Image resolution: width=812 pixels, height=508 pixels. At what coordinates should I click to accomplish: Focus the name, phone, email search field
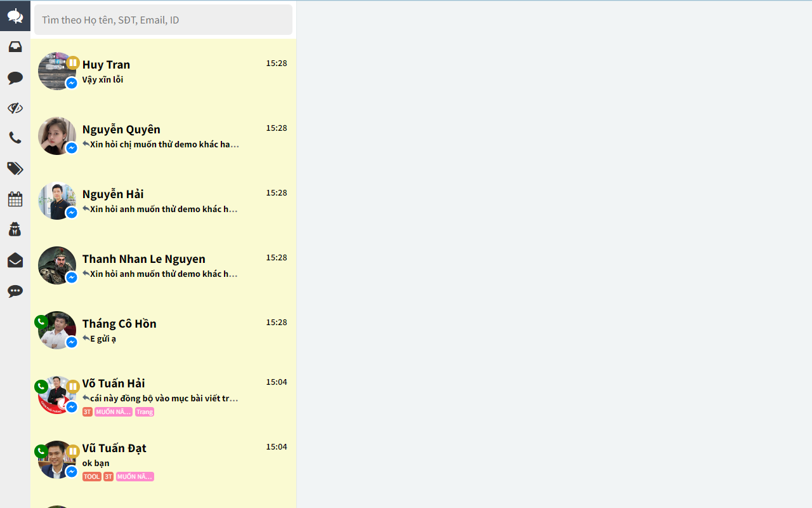pyautogui.click(x=163, y=20)
